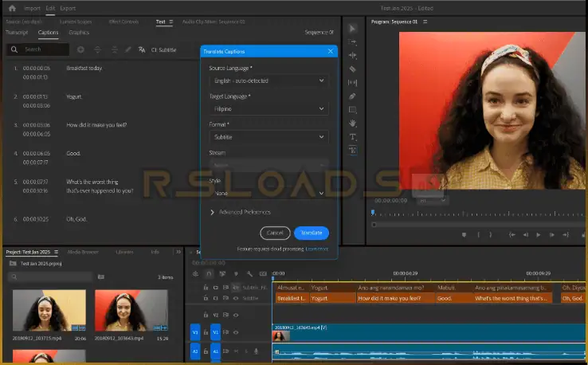The image size is (588, 365).
Task: Go to Out point in Program monitor
Action: (566, 235)
